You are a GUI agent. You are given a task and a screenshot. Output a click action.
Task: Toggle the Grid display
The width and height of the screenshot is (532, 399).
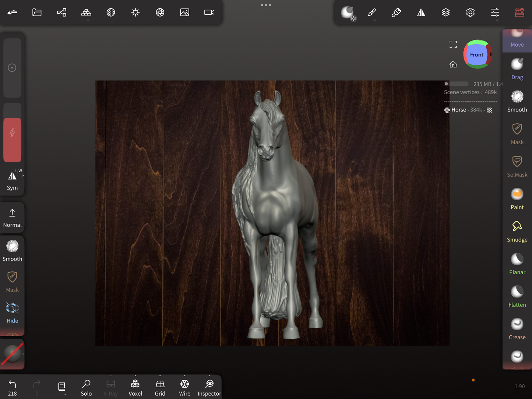pos(160,387)
